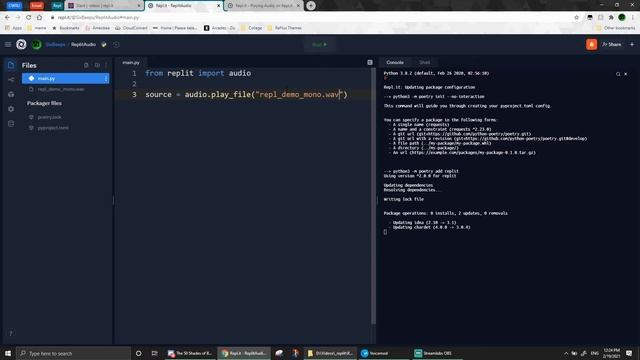
Task: Open the Chrome profile avatar
Action: (622, 17)
